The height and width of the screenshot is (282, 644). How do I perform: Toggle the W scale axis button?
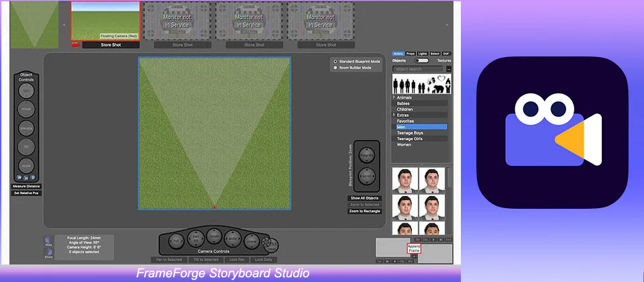19,177
